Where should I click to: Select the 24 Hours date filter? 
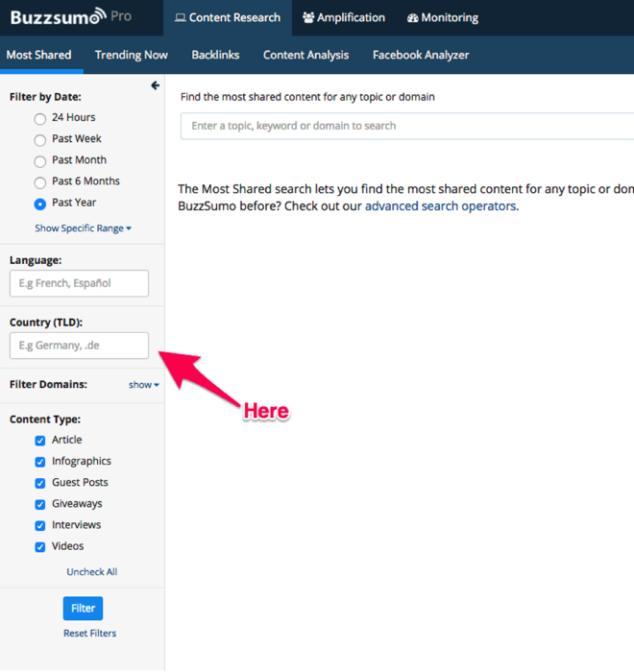[x=40, y=119]
